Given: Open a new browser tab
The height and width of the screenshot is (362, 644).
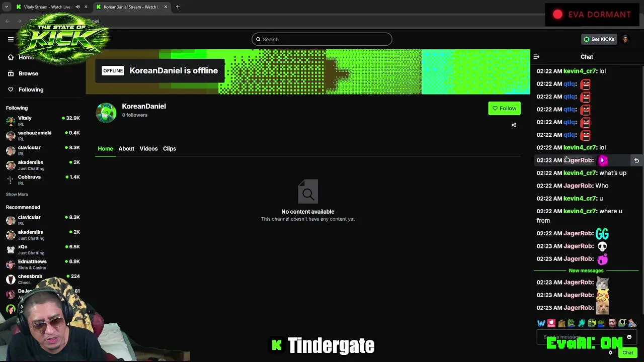Looking at the screenshot, I should pyautogui.click(x=178, y=7).
